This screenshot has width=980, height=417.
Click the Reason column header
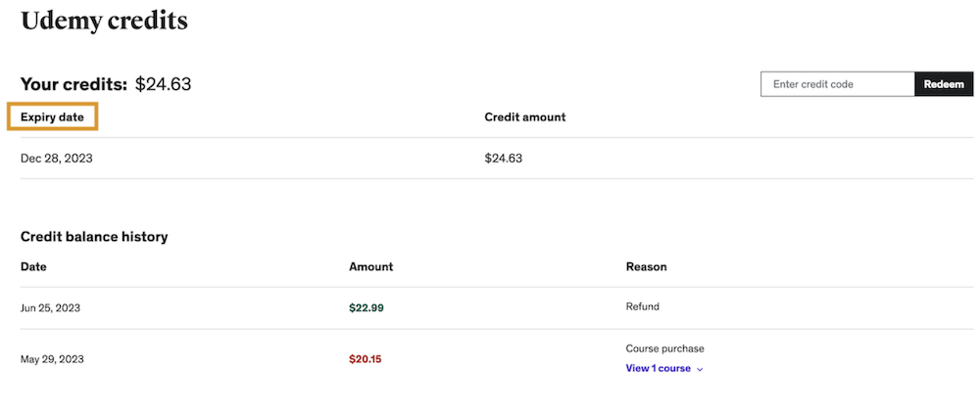(x=646, y=266)
